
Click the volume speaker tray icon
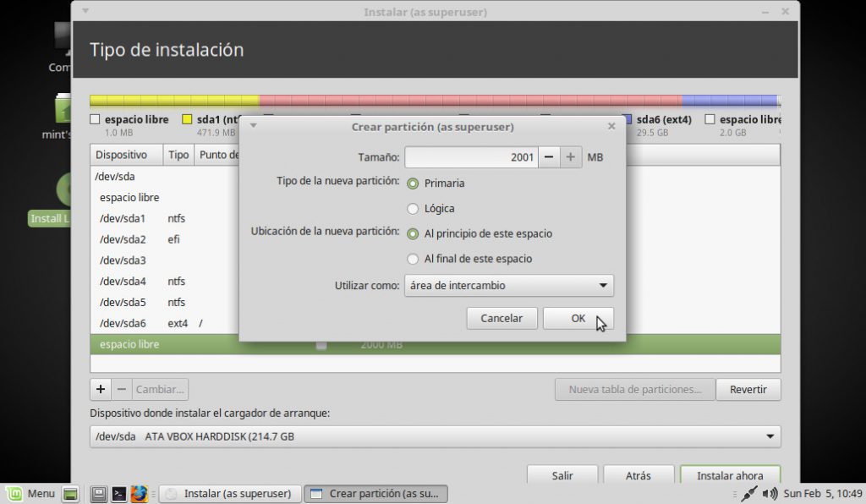[x=770, y=494]
